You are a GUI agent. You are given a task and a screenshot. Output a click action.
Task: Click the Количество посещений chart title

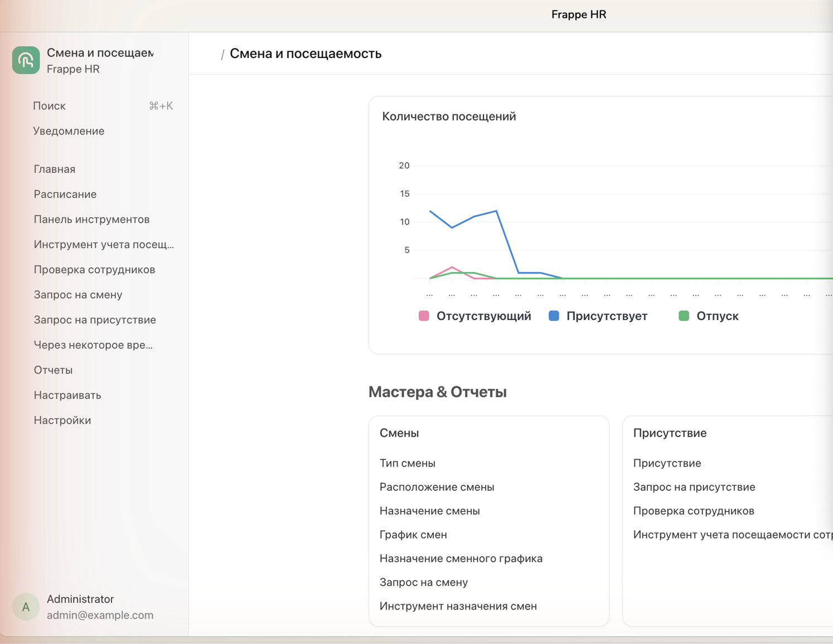coord(449,117)
